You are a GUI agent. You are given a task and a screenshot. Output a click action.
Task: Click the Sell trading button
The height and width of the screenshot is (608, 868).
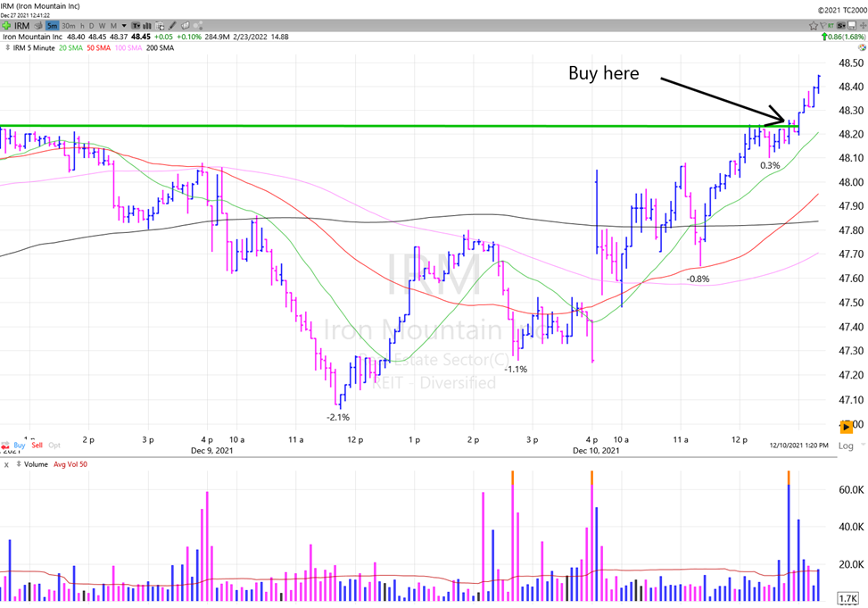click(37, 445)
